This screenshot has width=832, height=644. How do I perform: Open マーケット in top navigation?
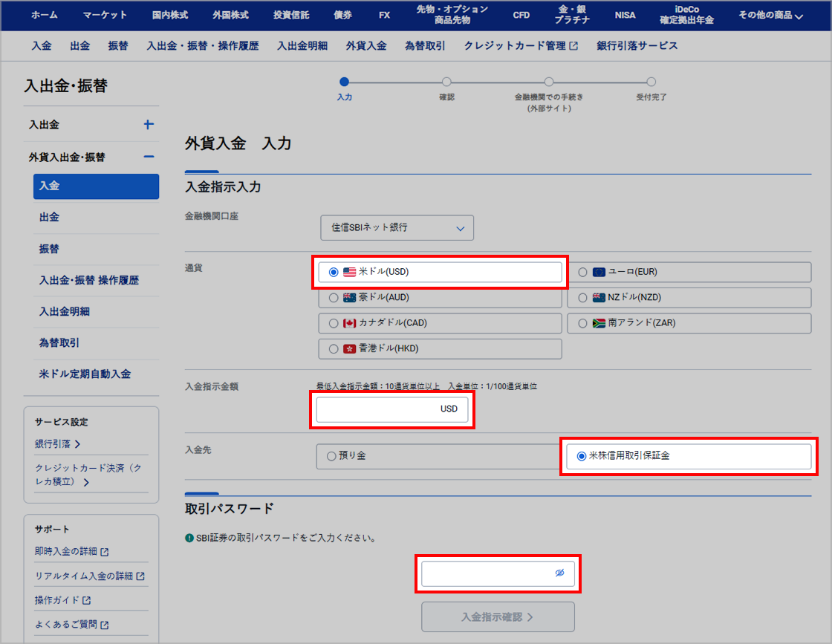(105, 15)
